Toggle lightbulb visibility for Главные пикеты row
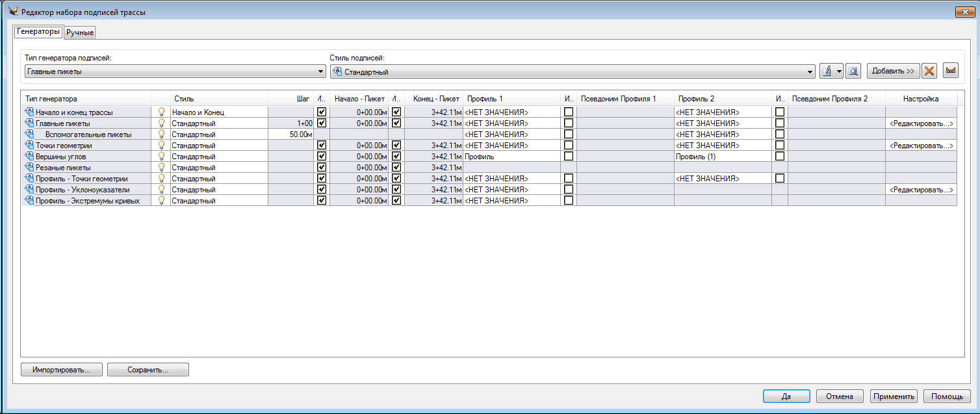980x414 pixels. pyautogui.click(x=162, y=123)
